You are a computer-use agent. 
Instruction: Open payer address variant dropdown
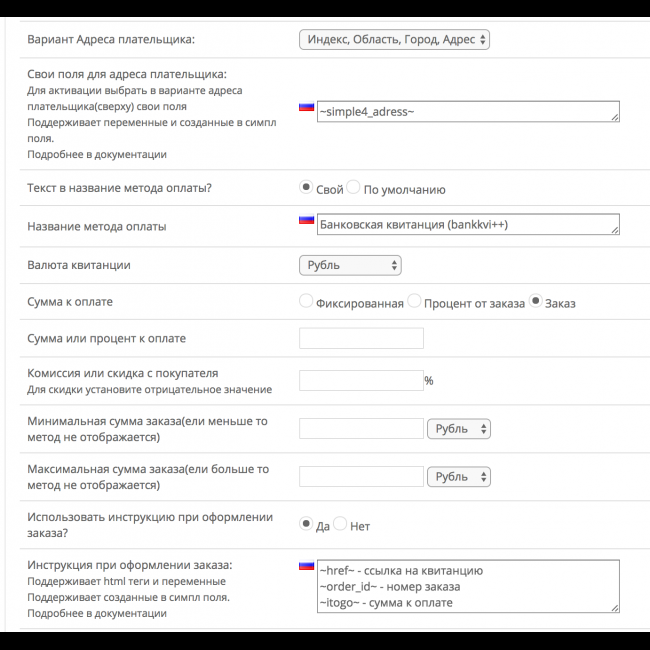pos(394,40)
